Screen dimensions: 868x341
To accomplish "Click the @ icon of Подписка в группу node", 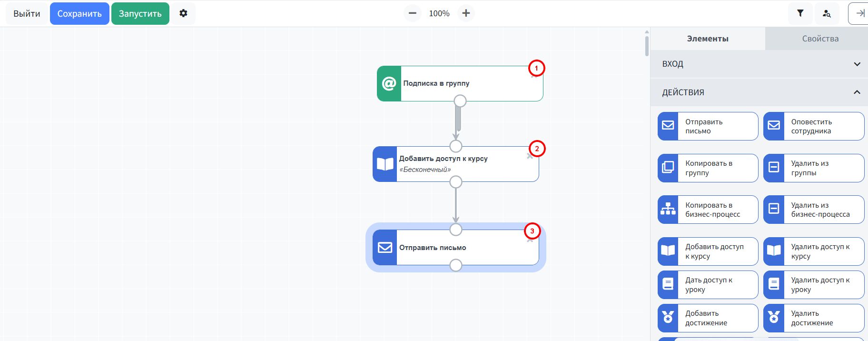I will pos(389,83).
